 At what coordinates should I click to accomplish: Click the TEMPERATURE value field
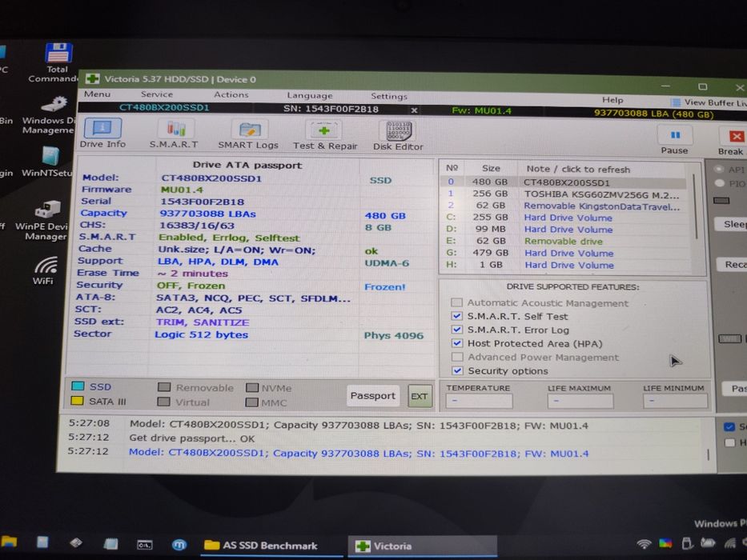480,401
